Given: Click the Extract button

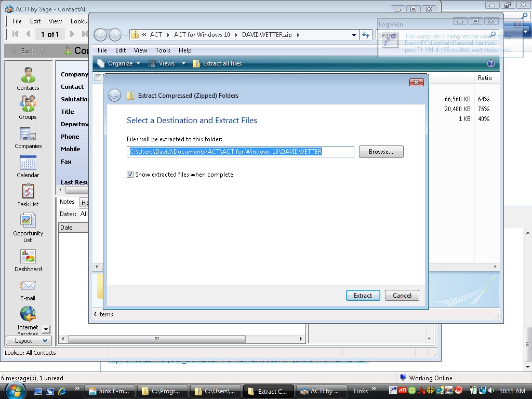Looking at the screenshot, I should pos(363,296).
